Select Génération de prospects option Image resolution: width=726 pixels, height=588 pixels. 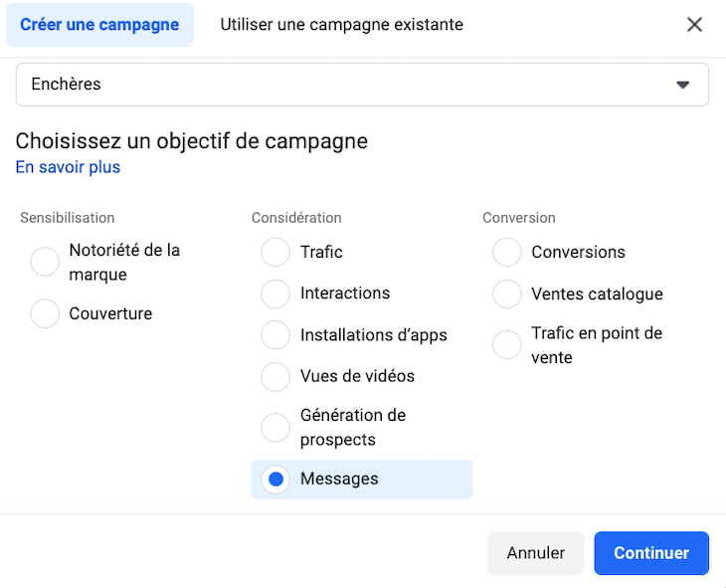point(275,428)
